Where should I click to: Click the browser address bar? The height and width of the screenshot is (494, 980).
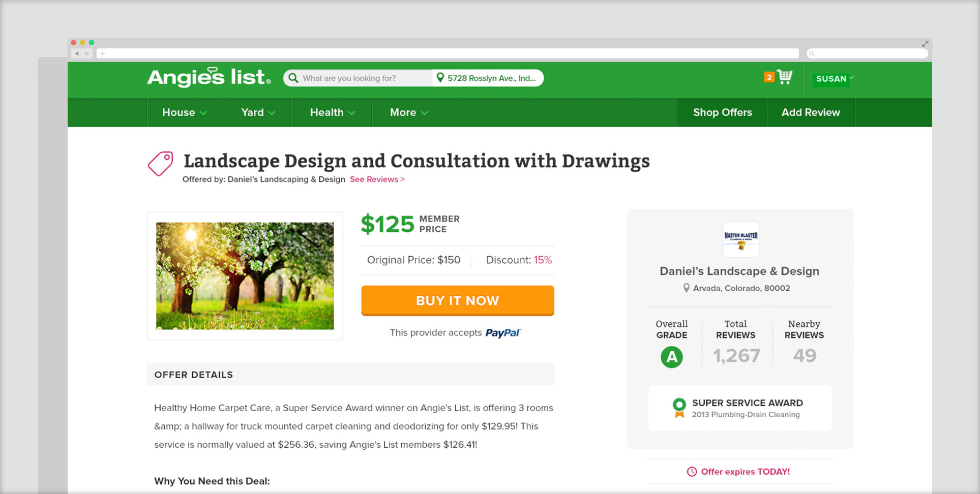tap(448, 53)
